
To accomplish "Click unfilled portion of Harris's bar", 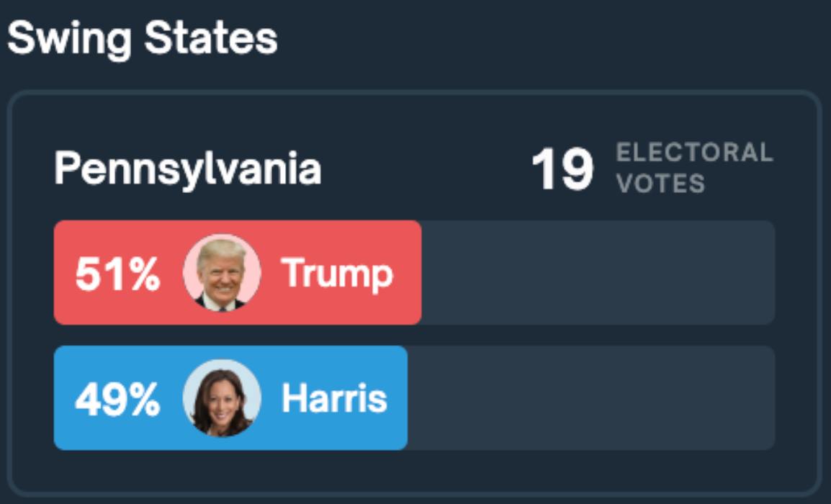I will point(591,398).
